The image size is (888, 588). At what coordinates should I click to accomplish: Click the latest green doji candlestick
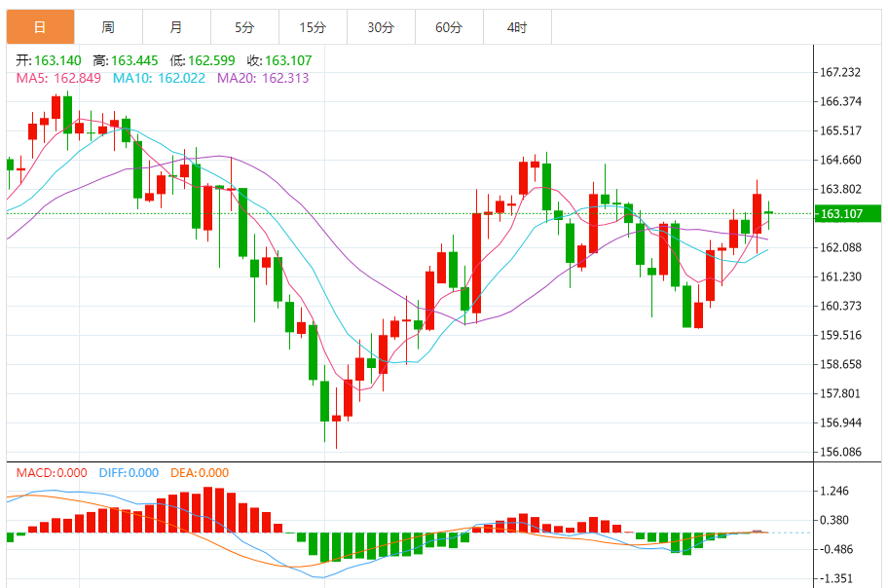click(768, 213)
